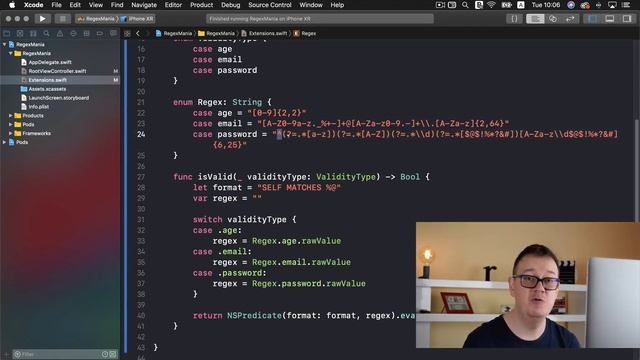This screenshot has width=640, height=360.
Task: Open the Project navigator tab
Action: pos(7,33)
